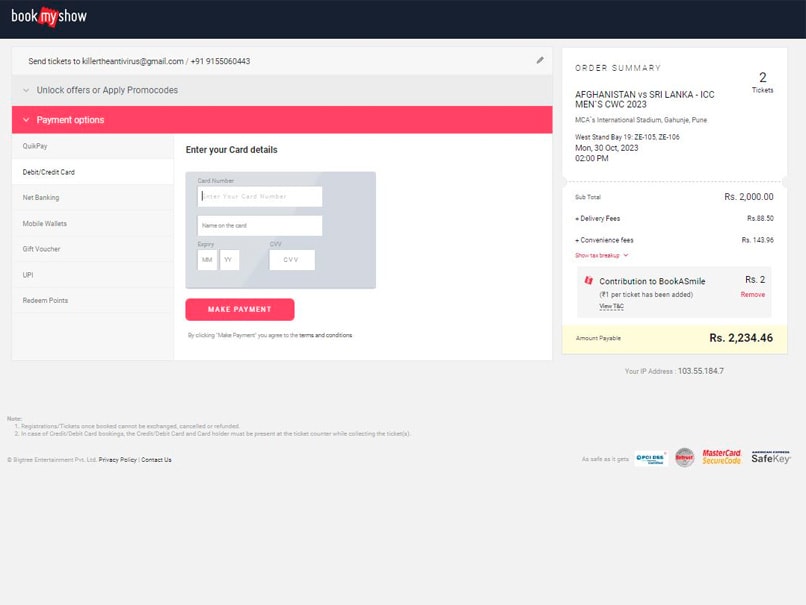Open Gift Voucher payment option
The height and width of the screenshot is (605, 806).
(93, 249)
